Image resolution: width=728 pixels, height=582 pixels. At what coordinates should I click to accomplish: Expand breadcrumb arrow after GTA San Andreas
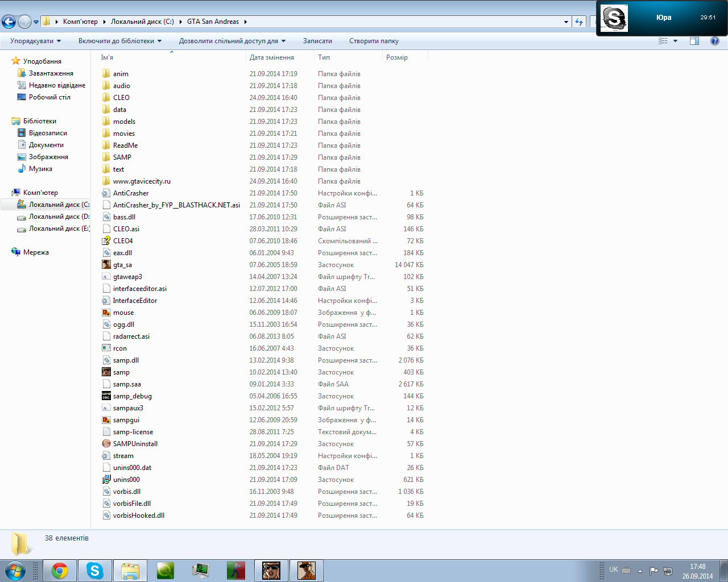click(246, 22)
